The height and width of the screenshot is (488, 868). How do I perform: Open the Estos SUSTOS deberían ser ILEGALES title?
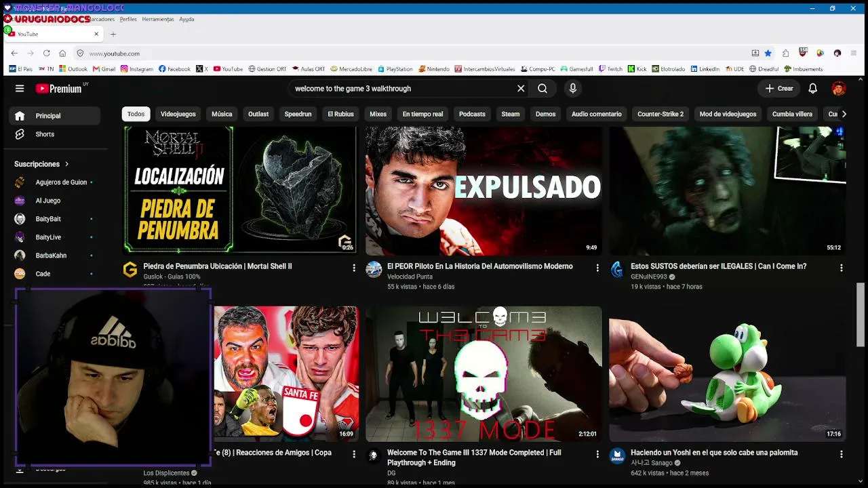click(718, 266)
